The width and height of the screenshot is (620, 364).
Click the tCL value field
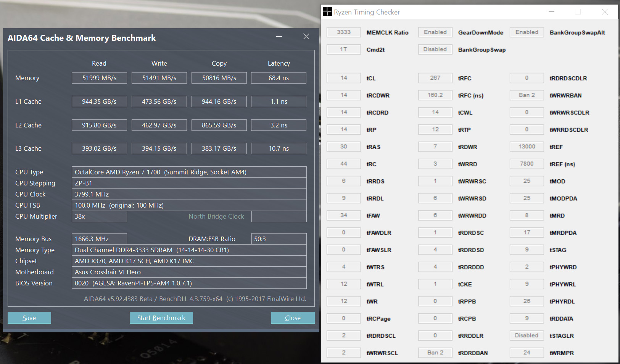coord(344,78)
